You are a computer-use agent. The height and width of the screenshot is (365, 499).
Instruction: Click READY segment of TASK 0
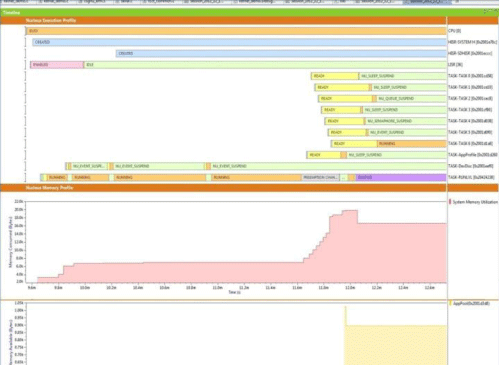pyautogui.click(x=335, y=76)
